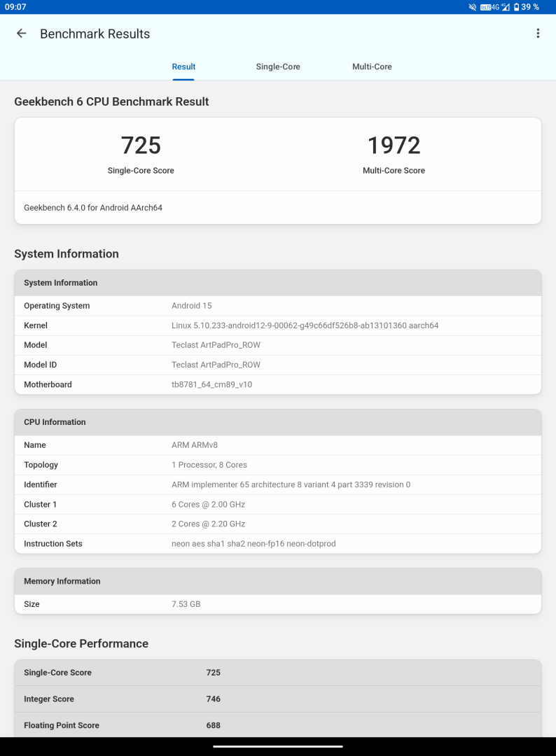Viewport: 556px width, 756px height.
Task: Tap the Geekbench 6 CPU Benchmark Result heading
Action: (111, 101)
